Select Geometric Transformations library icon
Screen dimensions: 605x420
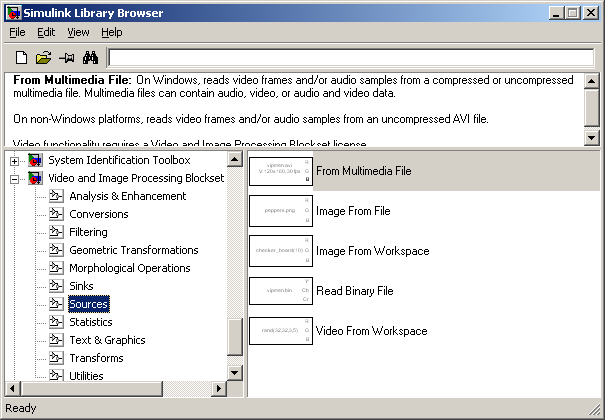[x=56, y=250]
